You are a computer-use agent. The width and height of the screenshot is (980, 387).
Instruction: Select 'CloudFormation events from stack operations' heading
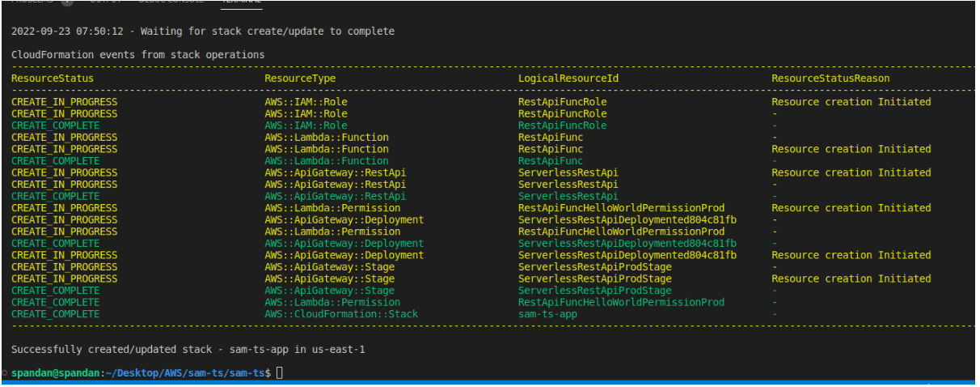pyautogui.click(x=137, y=55)
